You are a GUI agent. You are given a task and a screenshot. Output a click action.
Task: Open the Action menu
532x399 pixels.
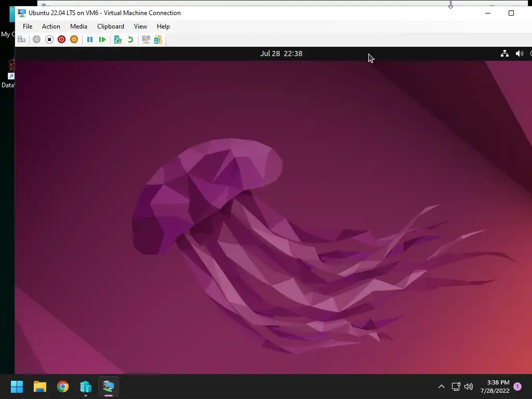51,26
